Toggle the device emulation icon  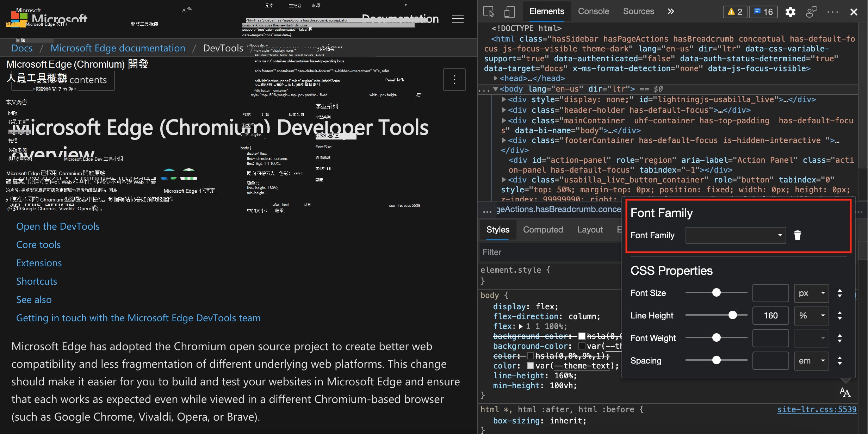[509, 12]
